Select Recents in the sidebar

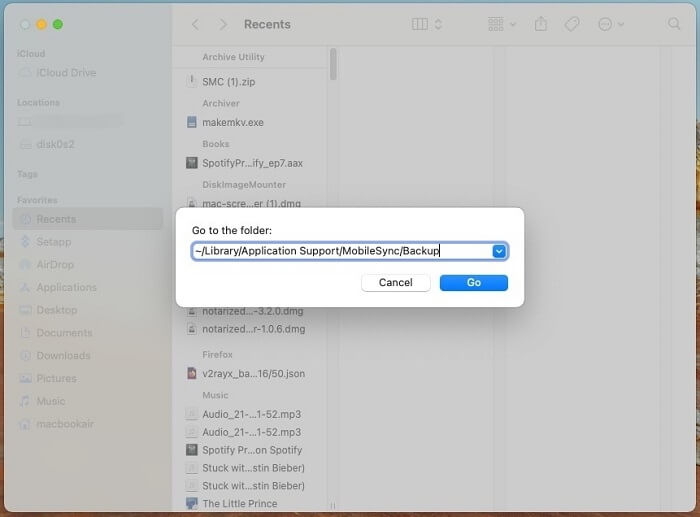tap(88, 219)
